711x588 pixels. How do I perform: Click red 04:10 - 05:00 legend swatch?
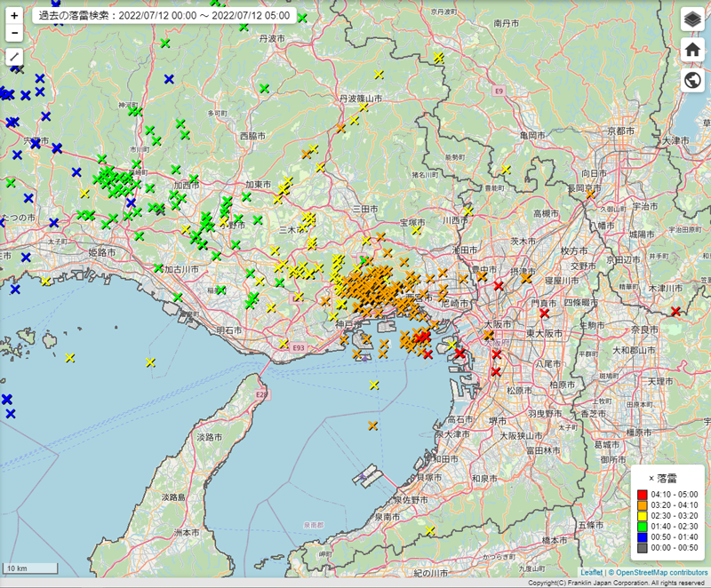tap(643, 494)
